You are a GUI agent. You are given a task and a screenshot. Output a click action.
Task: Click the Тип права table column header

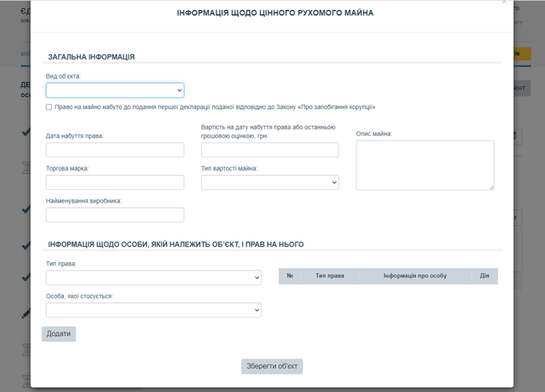(x=330, y=276)
